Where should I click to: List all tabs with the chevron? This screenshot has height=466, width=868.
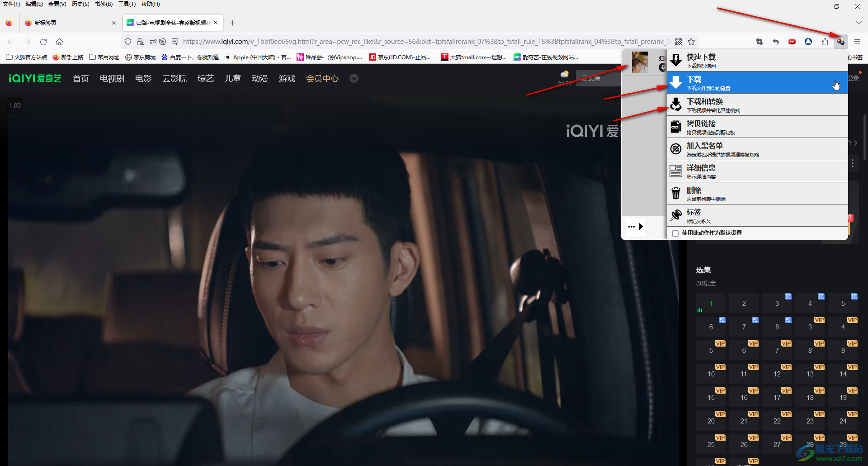[859, 23]
